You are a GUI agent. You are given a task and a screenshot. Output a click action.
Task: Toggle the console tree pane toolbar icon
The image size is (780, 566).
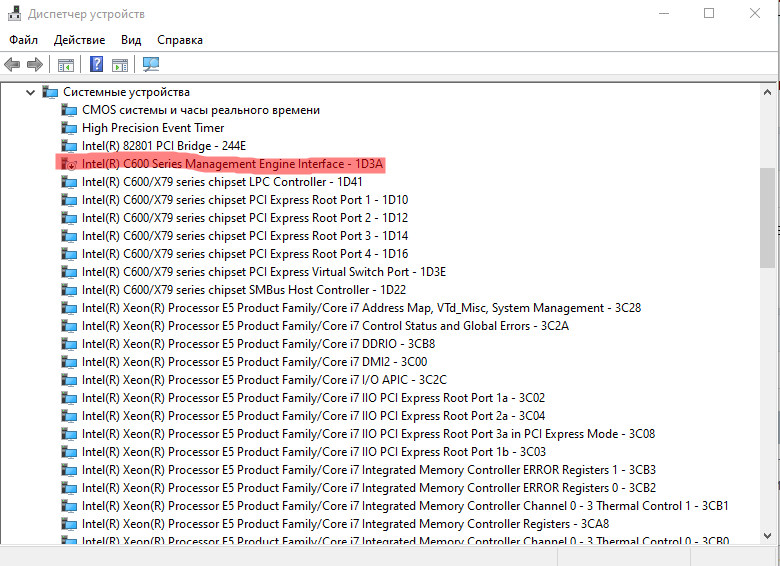pos(66,65)
